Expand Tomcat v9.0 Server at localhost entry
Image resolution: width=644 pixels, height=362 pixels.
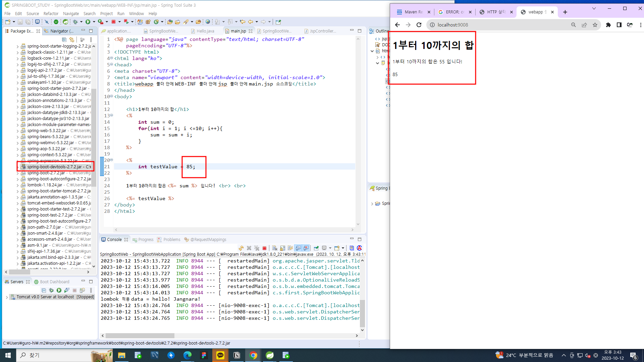coord(7,297)
